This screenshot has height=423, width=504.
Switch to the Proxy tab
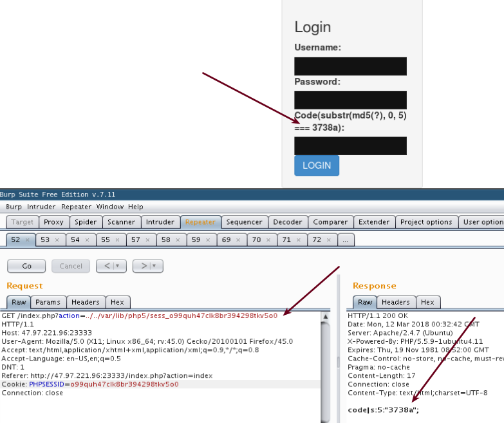[53, 222]
